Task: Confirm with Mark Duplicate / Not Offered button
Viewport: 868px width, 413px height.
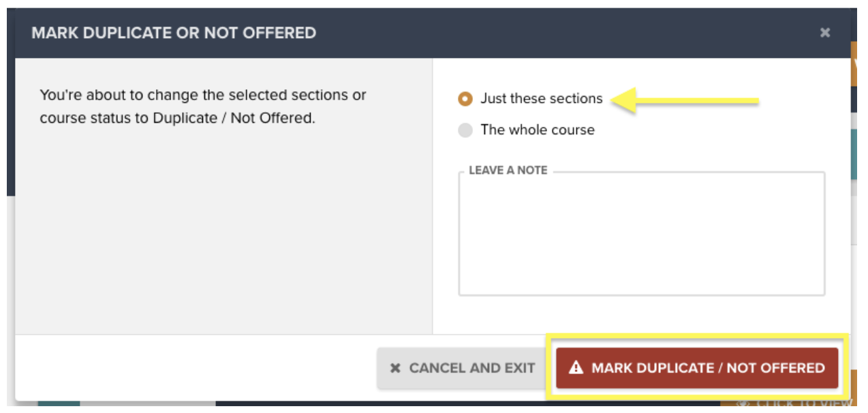Action: pos(697,368)
